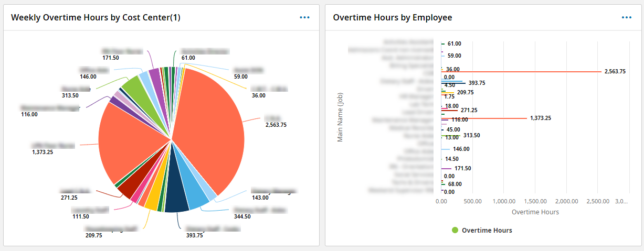Click the Overtime Hours x-axis title
644x251 pixels.
[535, 212]
